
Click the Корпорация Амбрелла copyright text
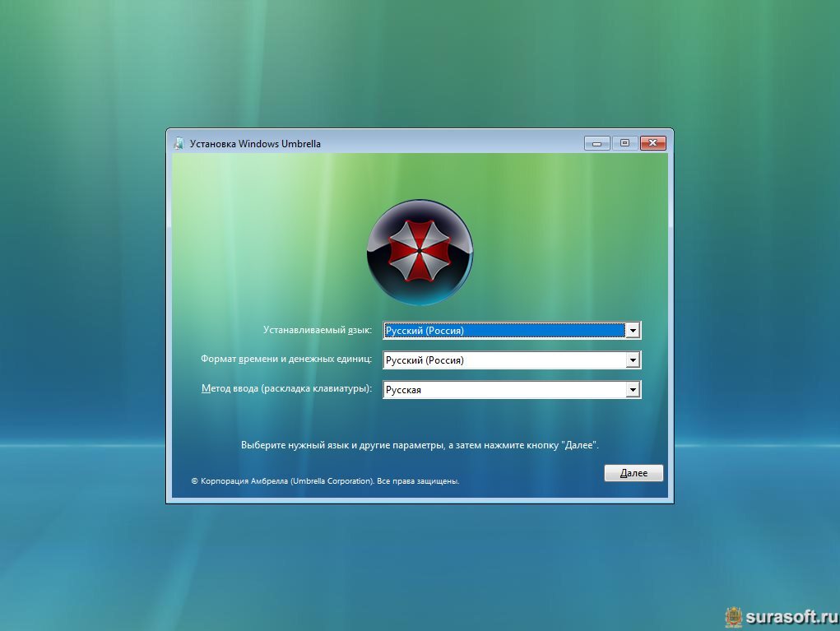[325, 481]
